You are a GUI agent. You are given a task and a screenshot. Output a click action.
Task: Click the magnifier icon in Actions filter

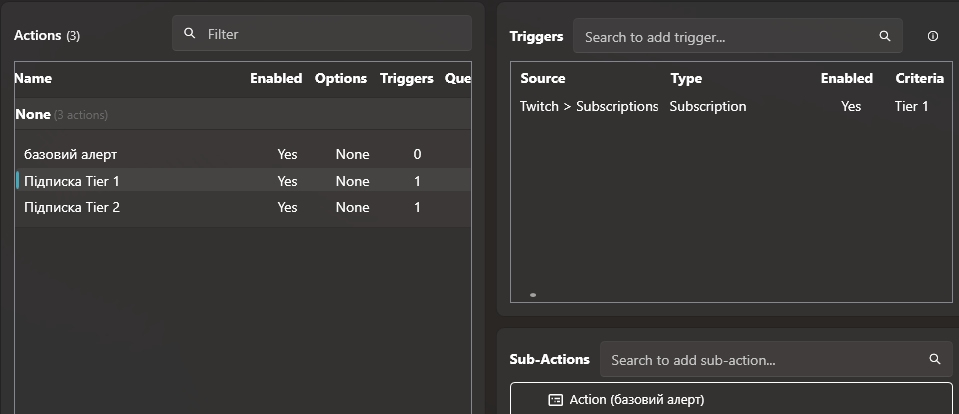click(190, 34)
